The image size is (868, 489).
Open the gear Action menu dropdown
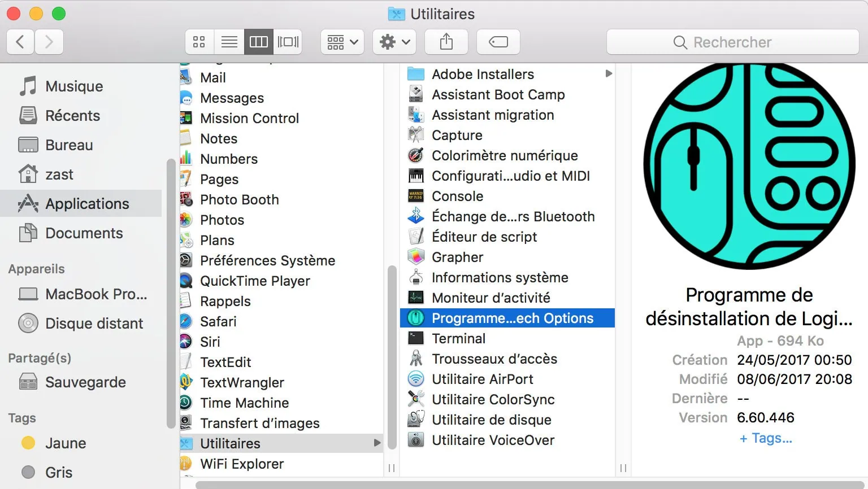[394, 42]
